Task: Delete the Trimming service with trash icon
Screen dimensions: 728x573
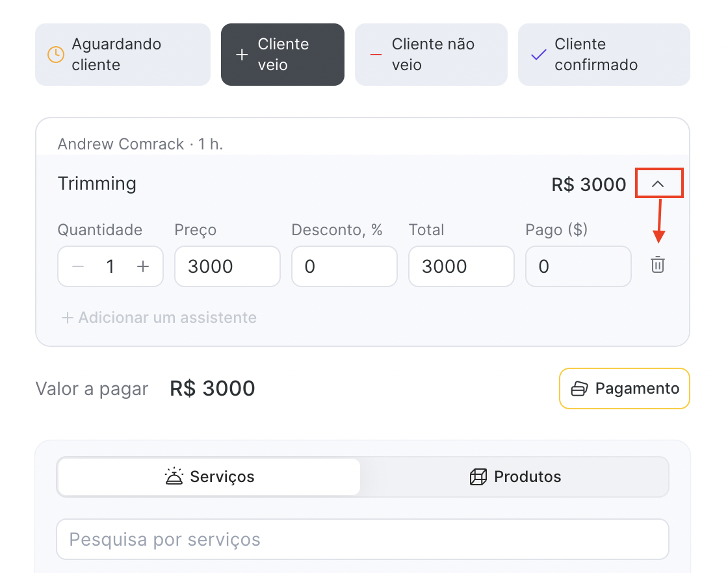Action: [x=658, y=265]
